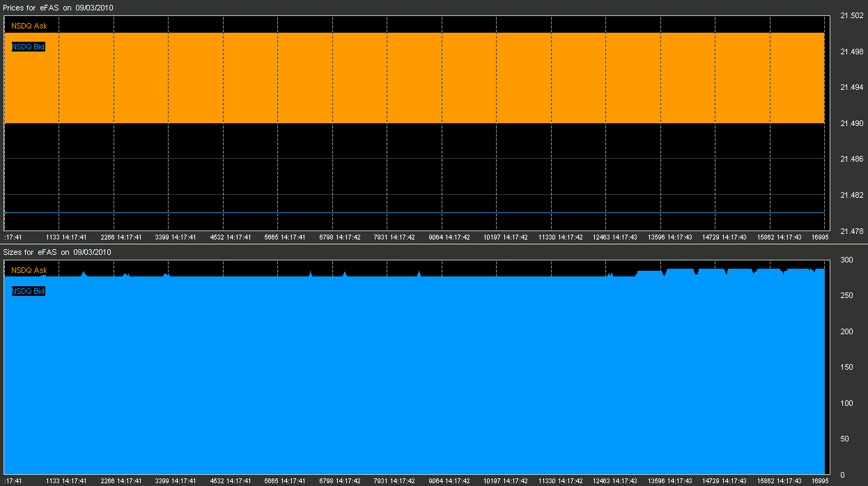The height and width of the screenshot is (486, 868).
Task: Select 'NSDQ Bid' legend in Sizes chart
Action: 29,291
